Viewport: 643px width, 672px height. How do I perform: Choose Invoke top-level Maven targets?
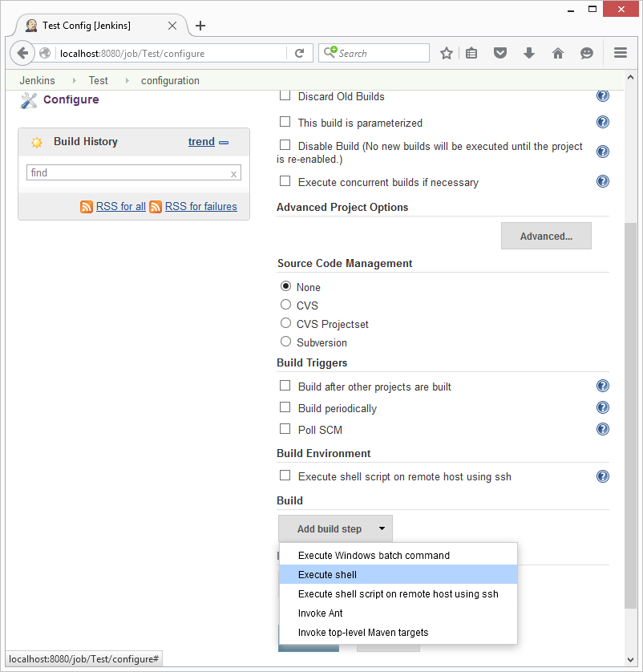coord(398,632)
